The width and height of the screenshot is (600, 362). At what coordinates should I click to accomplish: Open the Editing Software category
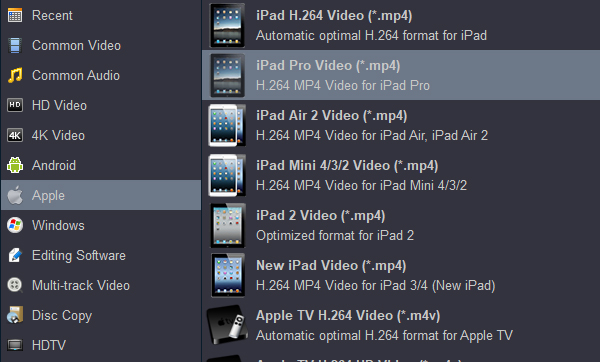(101, 255)
